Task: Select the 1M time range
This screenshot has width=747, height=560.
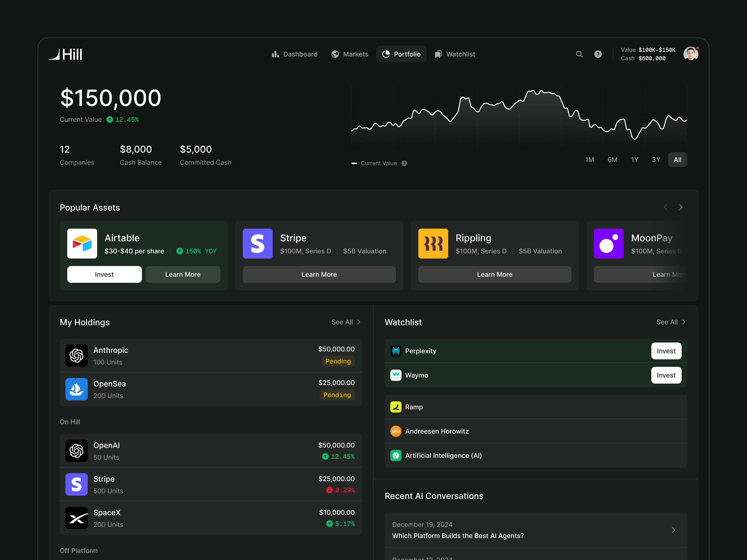Action: [589, 160]
